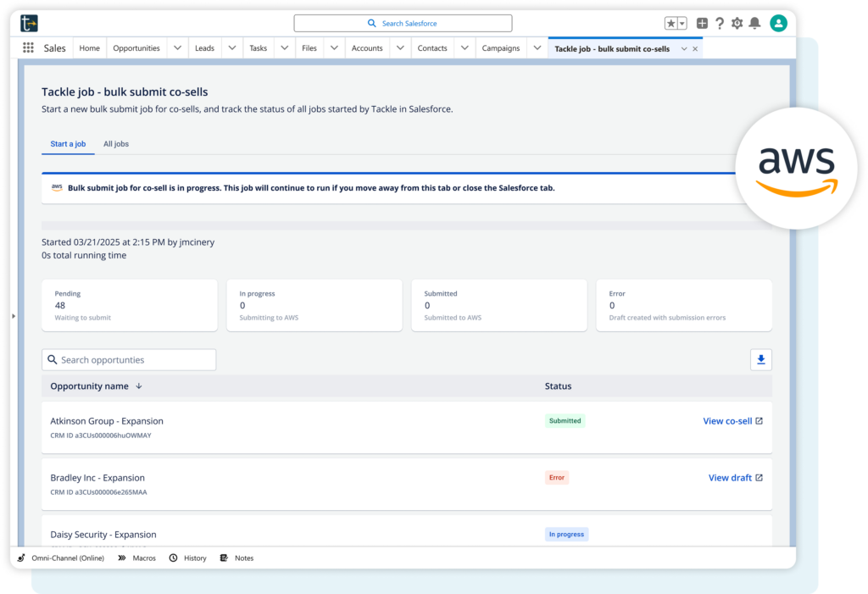Click the Favorites star icon
This screenshot has height=594, width=868.
(x=671, y=23)
